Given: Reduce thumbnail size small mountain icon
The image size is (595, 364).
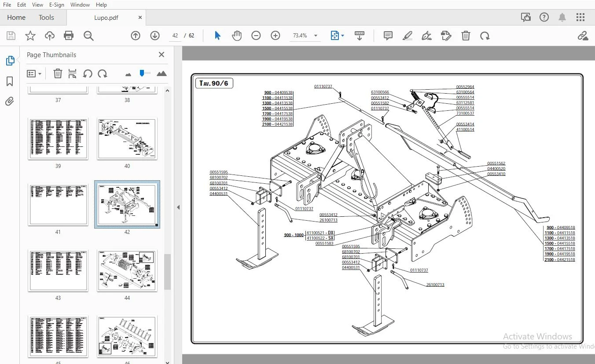Looking at the screenshot, I should click(x=128, y=74).
